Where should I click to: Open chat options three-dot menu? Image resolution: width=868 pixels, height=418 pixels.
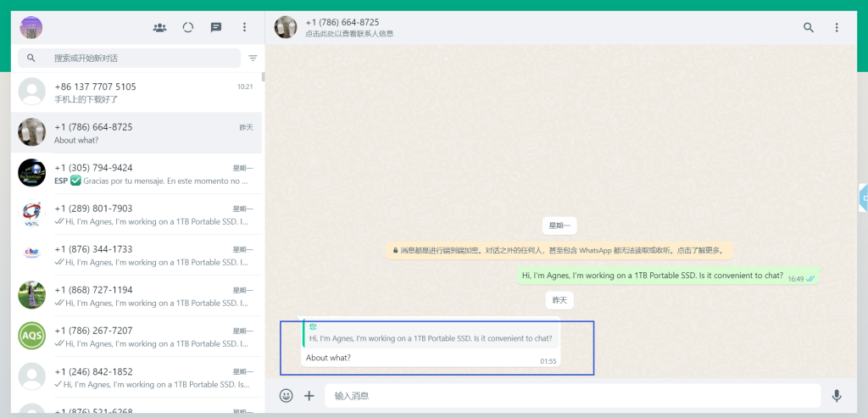(x=837, y=28)
